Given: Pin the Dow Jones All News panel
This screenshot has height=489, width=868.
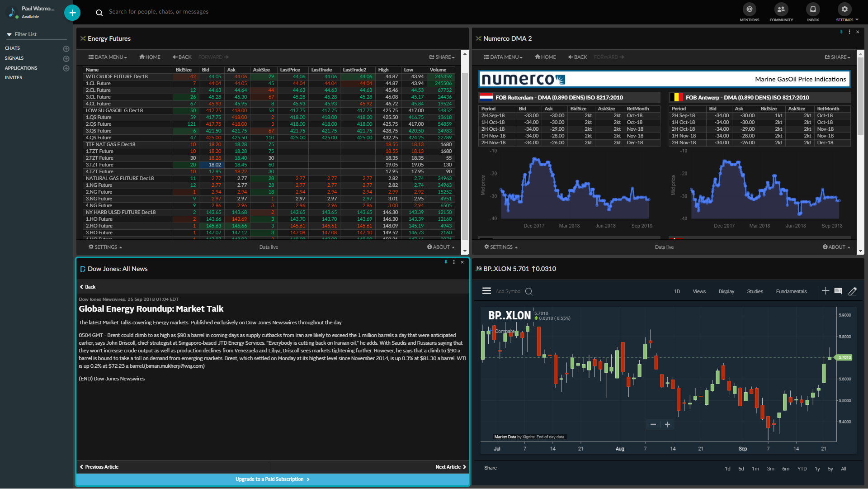Looking at the screenshot, I should (x=446, y=262).
